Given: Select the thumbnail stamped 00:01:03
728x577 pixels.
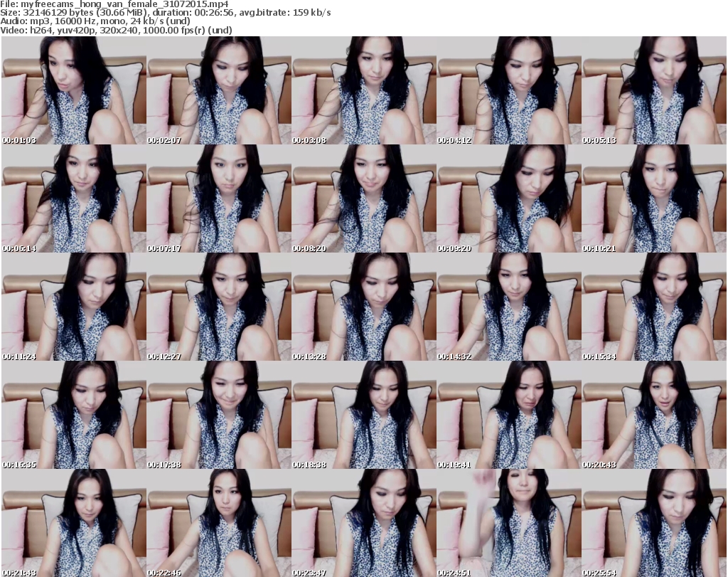Looking at the screenshot, I should coord(74,90).
